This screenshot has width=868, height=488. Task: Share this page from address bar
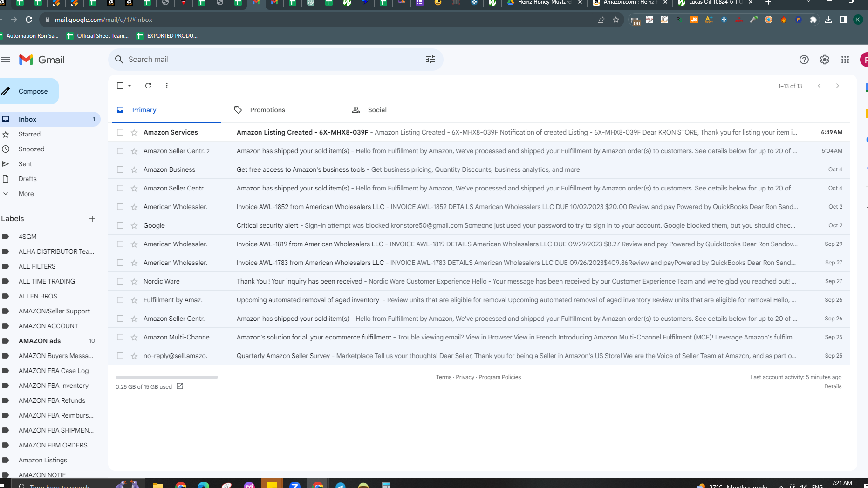point(601,20)
